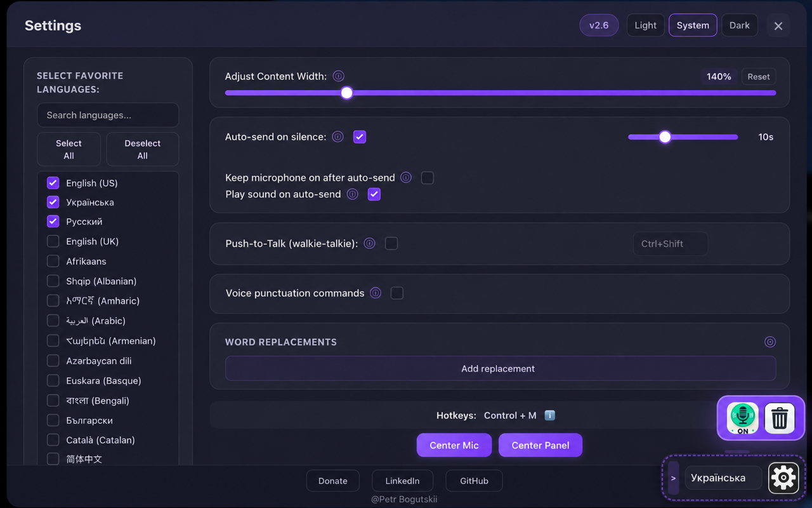Viewport: 812px width, 508px height.
Task: Click the Center Panel button
Action: pos(540,445)
